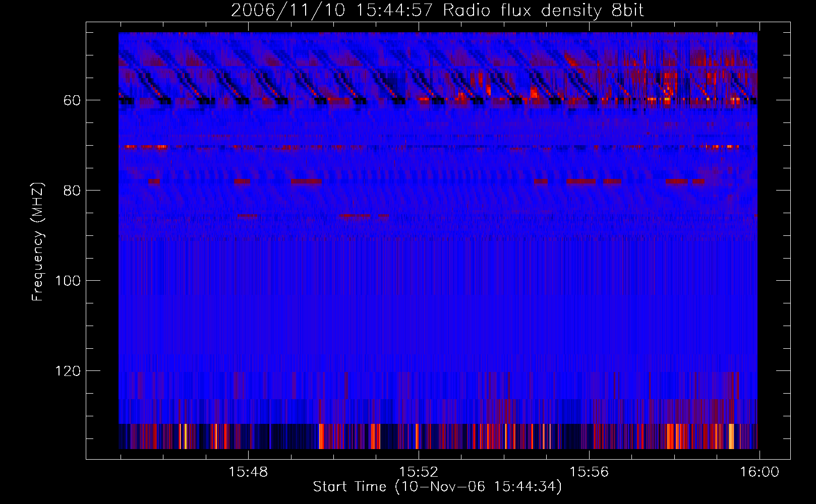Select the 120 frequency tick label
This screenshot has height=504, width=816.
tap(68, 371)
